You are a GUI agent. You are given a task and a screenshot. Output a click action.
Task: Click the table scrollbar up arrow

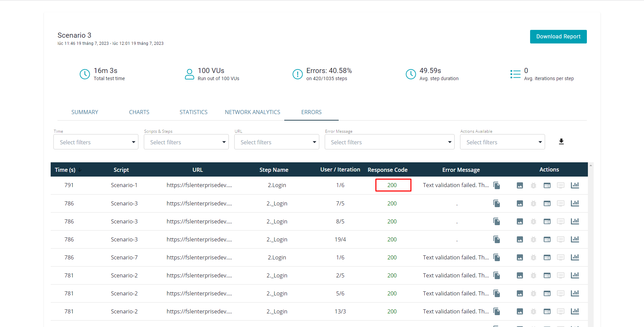coord(591,165)
